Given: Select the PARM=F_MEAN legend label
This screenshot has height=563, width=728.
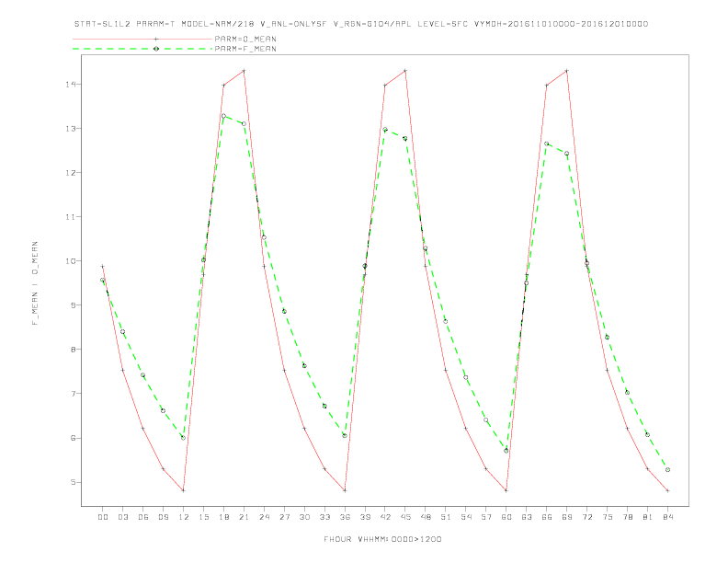Looking at the screenshot, I should point(245,49).
